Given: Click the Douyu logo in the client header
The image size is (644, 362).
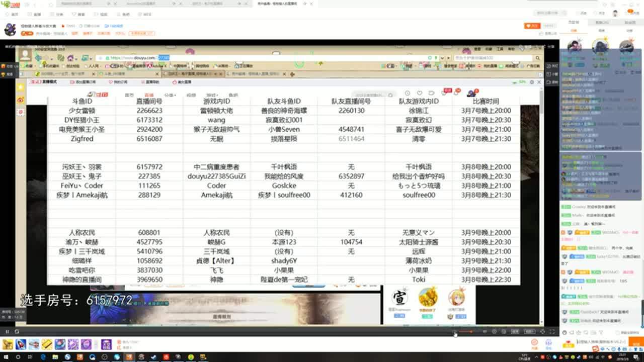Looking at the screenshot, I should (x=10, y=5).
